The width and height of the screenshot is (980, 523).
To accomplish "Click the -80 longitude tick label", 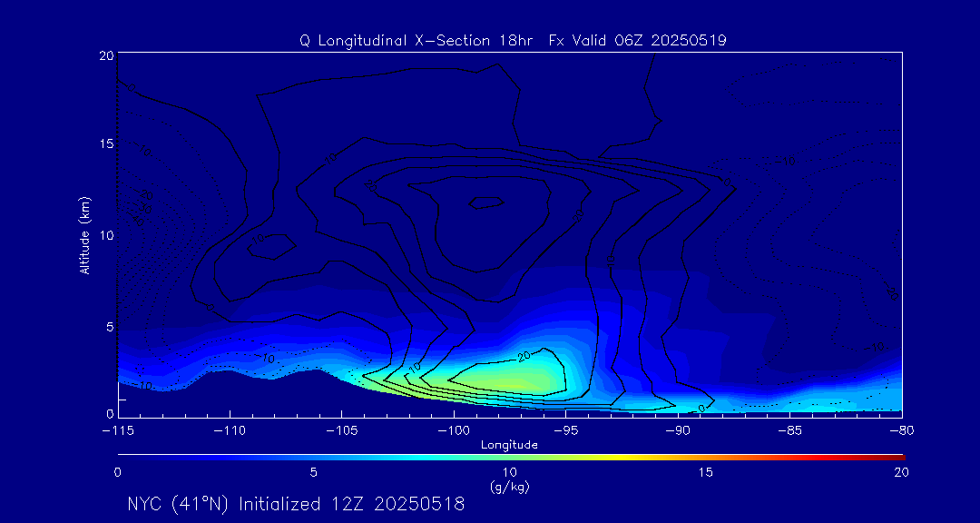I will (901, 430).
